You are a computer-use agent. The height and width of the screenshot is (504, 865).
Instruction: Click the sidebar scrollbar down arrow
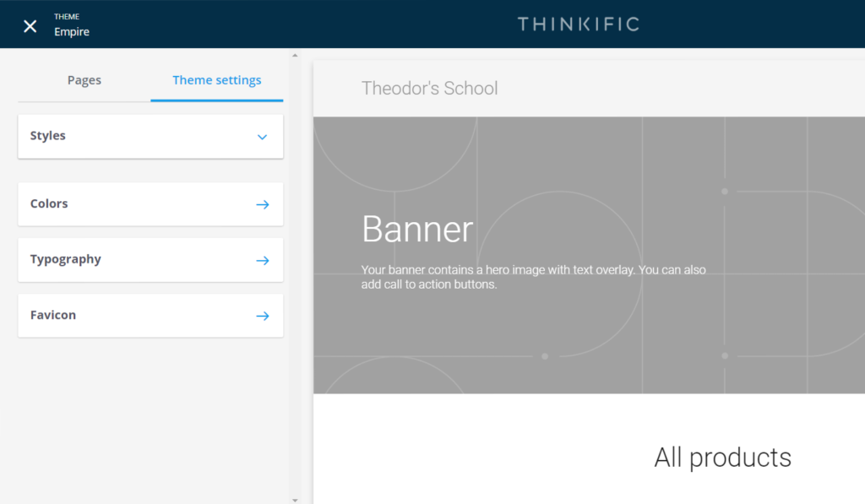(295, 499)
